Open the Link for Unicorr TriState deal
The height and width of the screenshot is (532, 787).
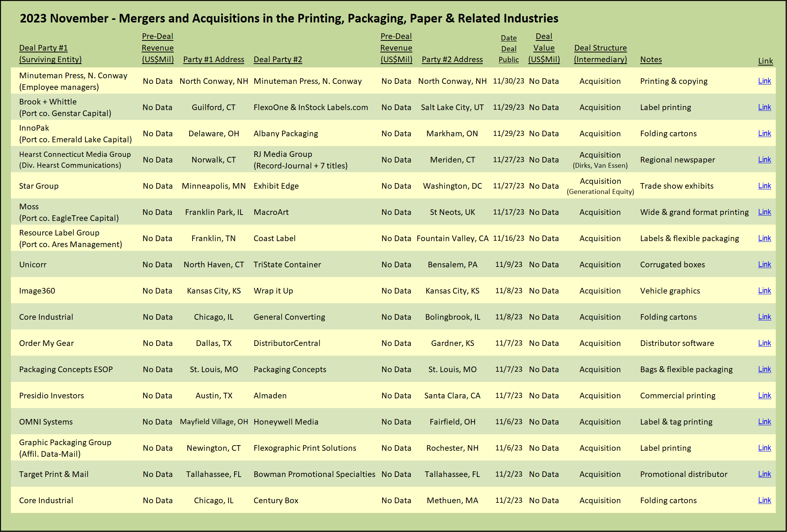[x=764, y=264]
